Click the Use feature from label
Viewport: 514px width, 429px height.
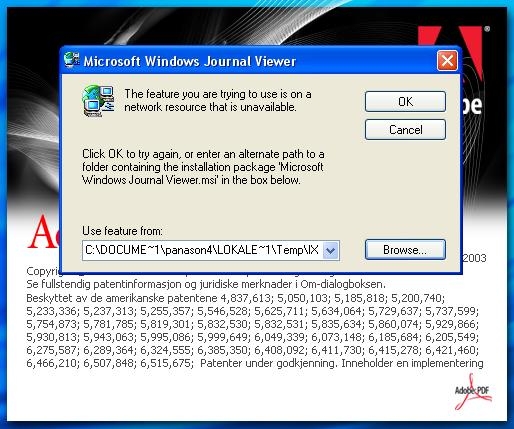pyautogui.click(x=122, y=231)
